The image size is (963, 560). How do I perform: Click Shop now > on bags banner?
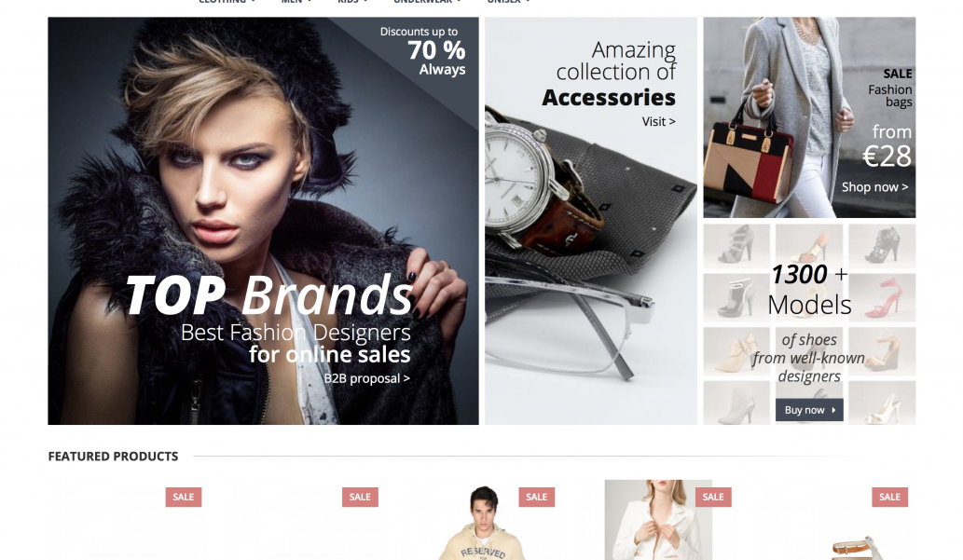tap(874, 186)
